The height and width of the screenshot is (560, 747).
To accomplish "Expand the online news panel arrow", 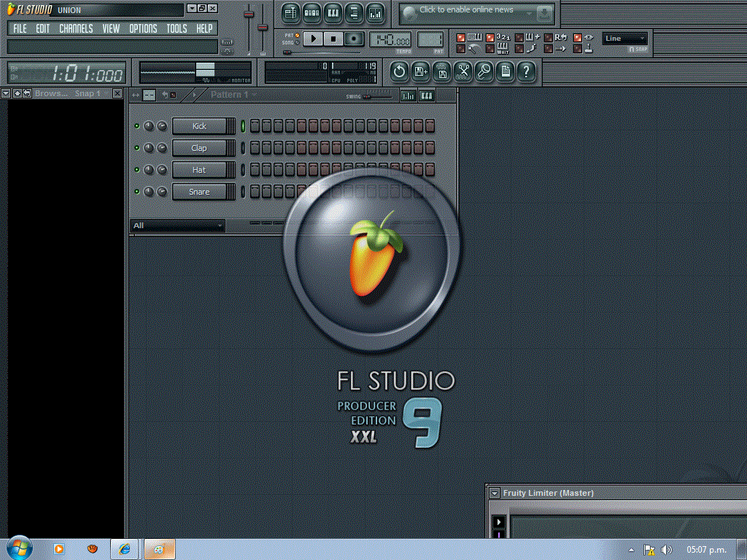I will pos(528,13).
